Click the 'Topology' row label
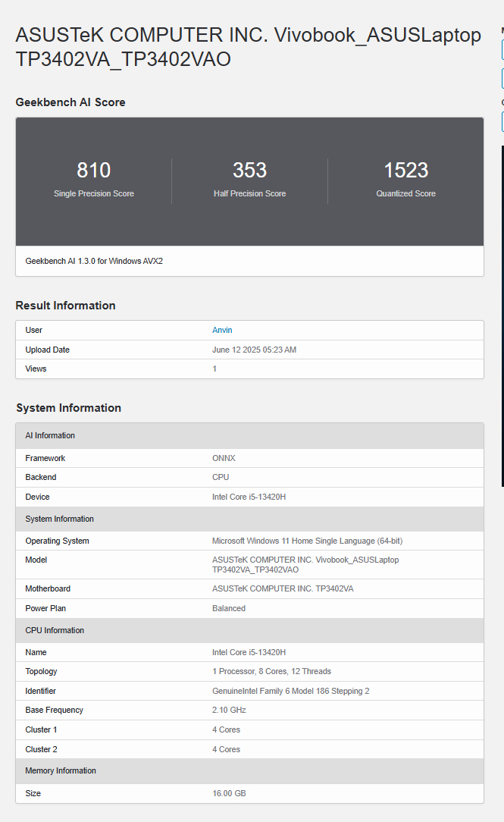Viewport: 504px width, 822px height. pos(42,672)
